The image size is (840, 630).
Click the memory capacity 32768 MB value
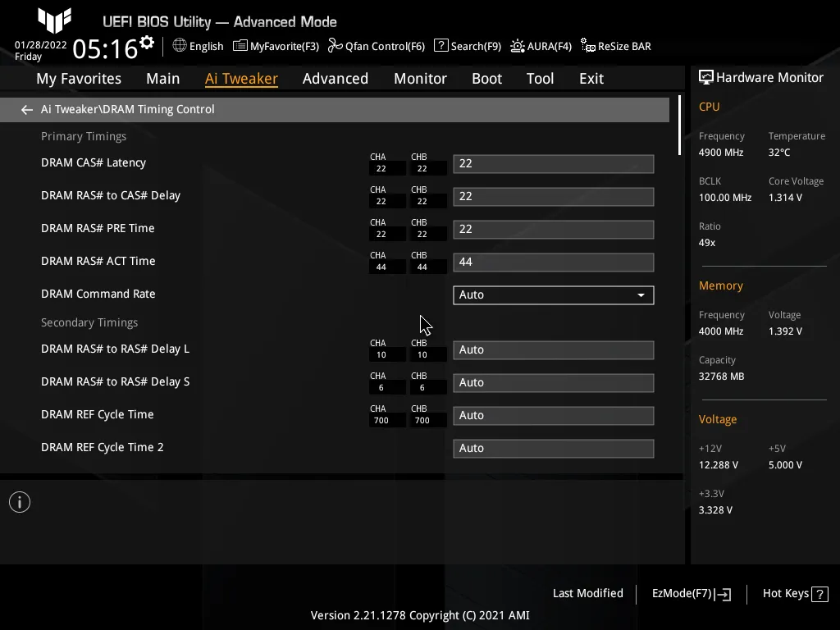pos(721,377)
